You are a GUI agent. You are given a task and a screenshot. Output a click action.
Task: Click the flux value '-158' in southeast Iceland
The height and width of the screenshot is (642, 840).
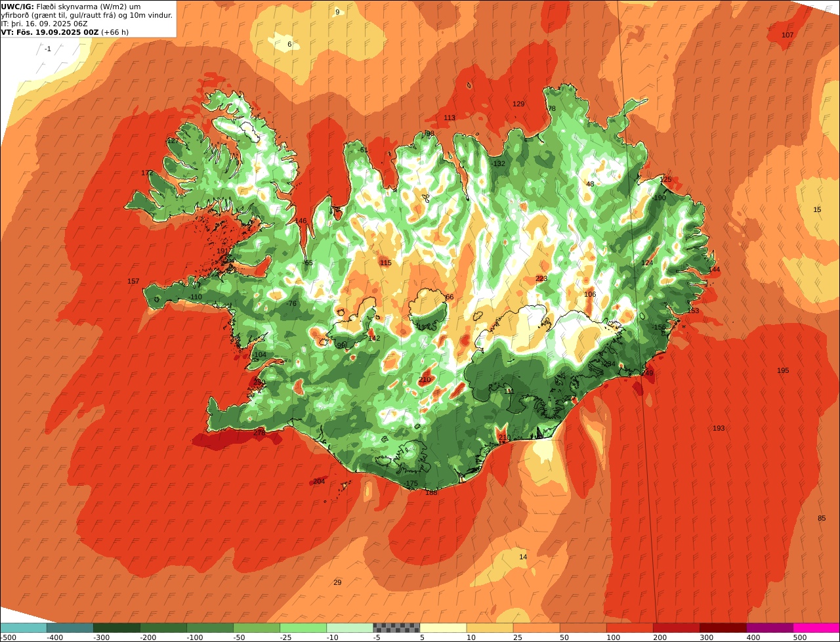(658, 327)
